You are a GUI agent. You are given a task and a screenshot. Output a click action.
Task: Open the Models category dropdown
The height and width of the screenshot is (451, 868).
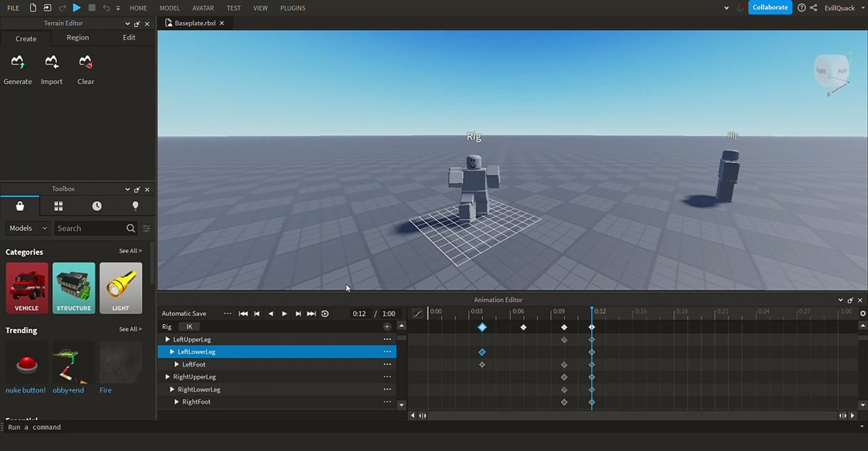coord(28,228)
